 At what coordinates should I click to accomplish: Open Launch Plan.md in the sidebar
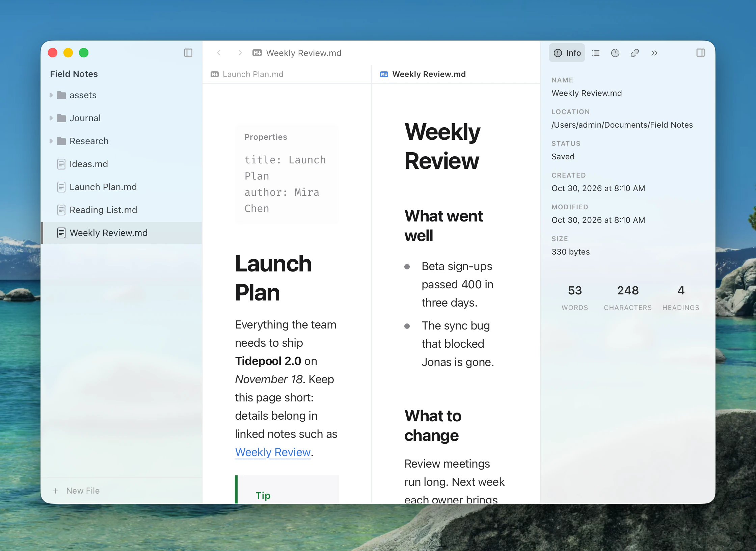122,187
